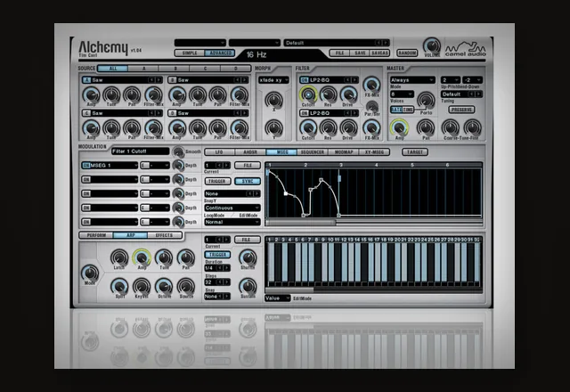The height and width of the screenshot is (392, 570).
Task: Click the preset SAVE button
Action: (360, 53)
